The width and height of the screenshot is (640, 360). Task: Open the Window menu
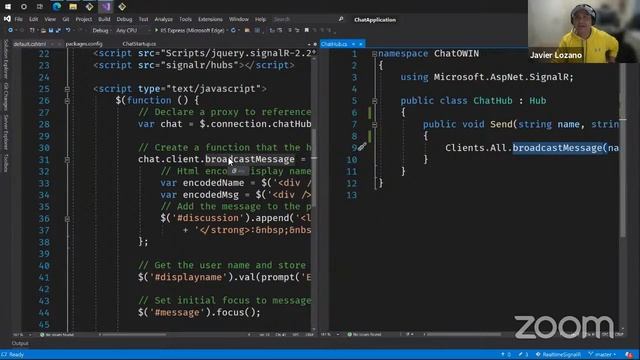click(x=239, y=19)
